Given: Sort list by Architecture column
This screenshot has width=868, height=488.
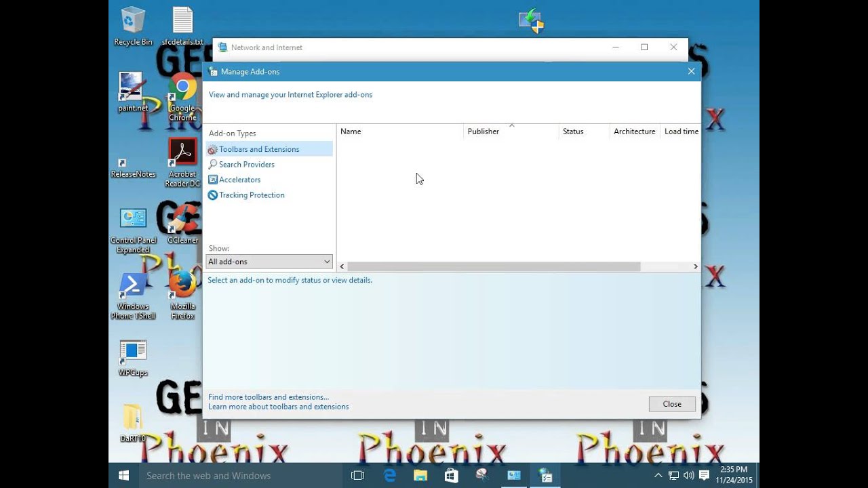Looking at the screenshot, I should point(635,131).
